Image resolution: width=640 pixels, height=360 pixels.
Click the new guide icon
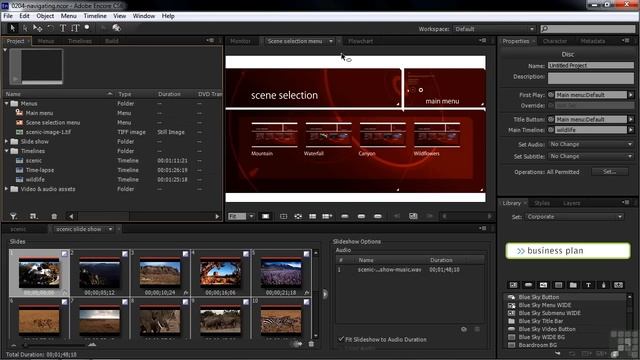[327, 216]
